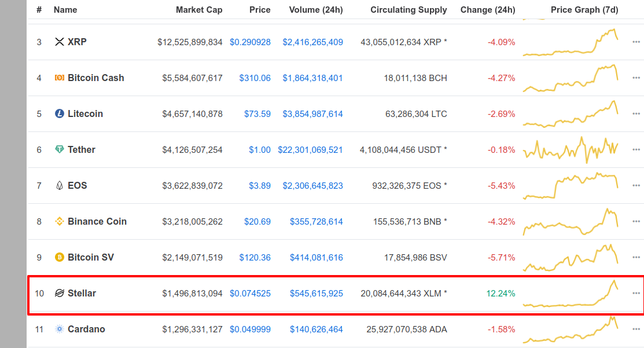This screenshot has width=644, height=348.
Task: Click the Tether logo icon
Action: click(60, 149)
